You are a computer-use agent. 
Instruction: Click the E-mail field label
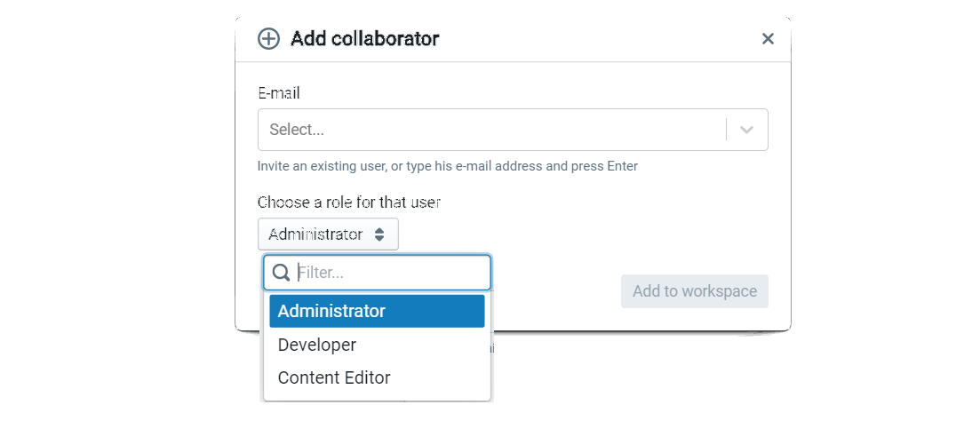coord(278,92)
